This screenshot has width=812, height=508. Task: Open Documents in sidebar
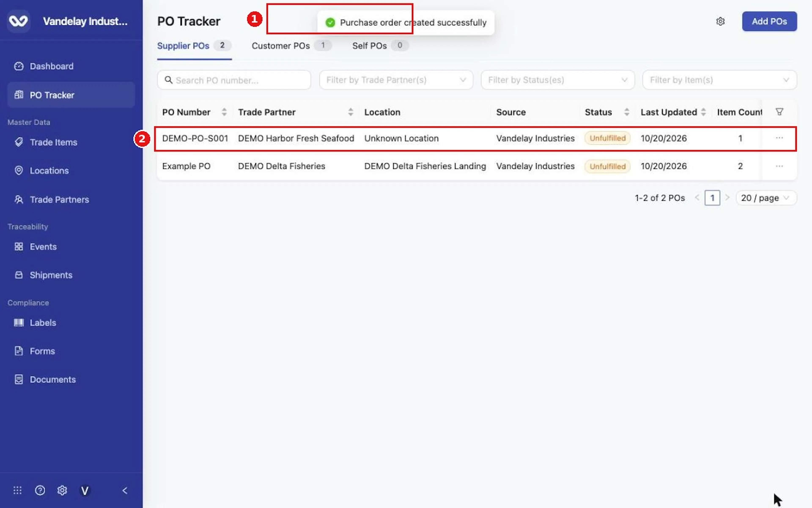71,380
